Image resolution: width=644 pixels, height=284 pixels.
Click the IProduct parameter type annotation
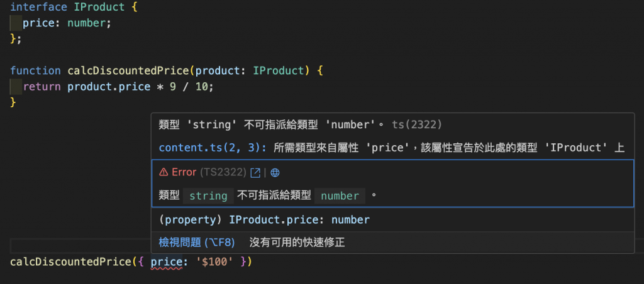pyautogui.click(x=277, y=70)
